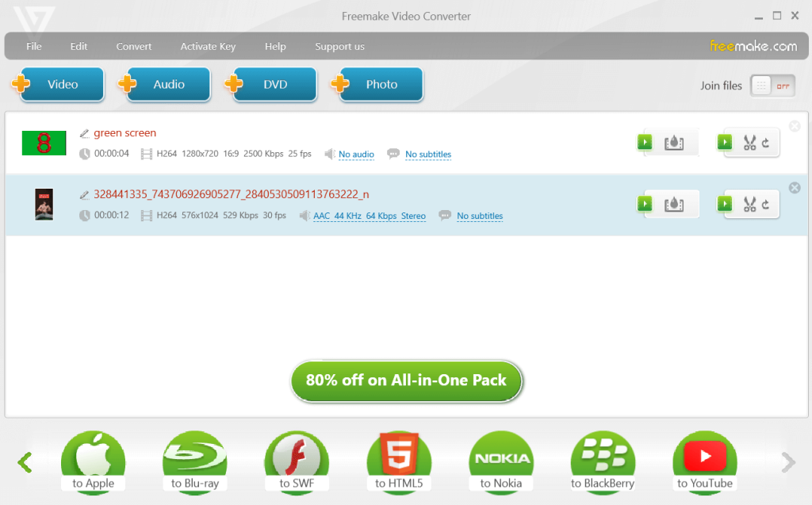
Task: Click subtitle bubble icon in green screen row
Action: 393,154
